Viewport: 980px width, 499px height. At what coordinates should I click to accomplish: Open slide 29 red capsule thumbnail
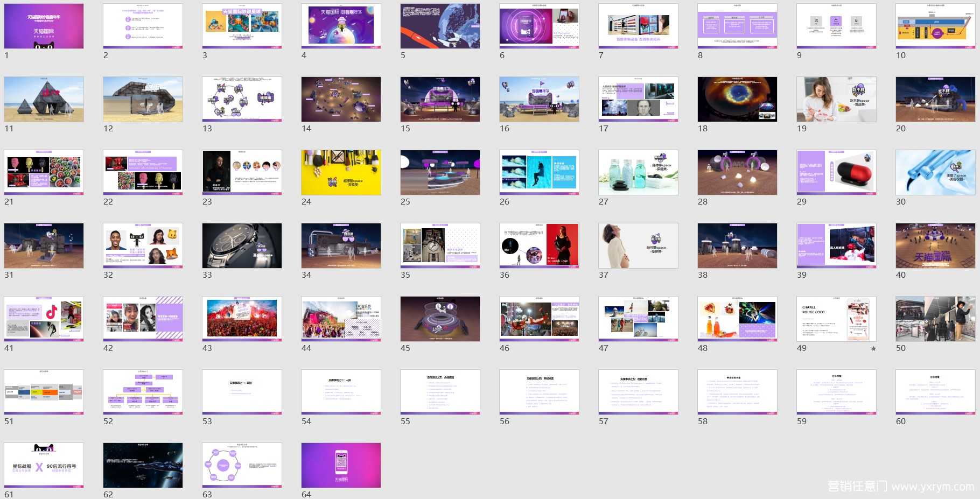click(836, 172)
